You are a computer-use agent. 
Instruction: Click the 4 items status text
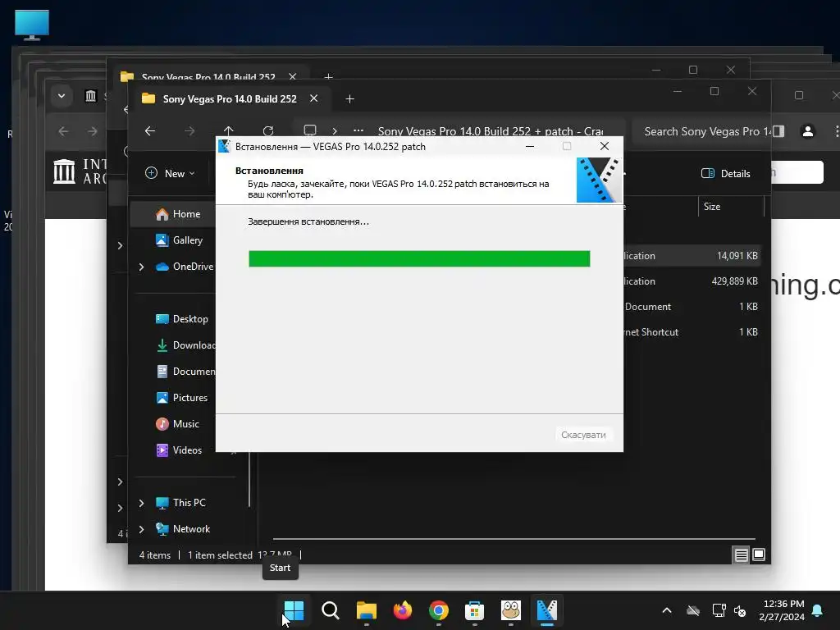[155, 555]
